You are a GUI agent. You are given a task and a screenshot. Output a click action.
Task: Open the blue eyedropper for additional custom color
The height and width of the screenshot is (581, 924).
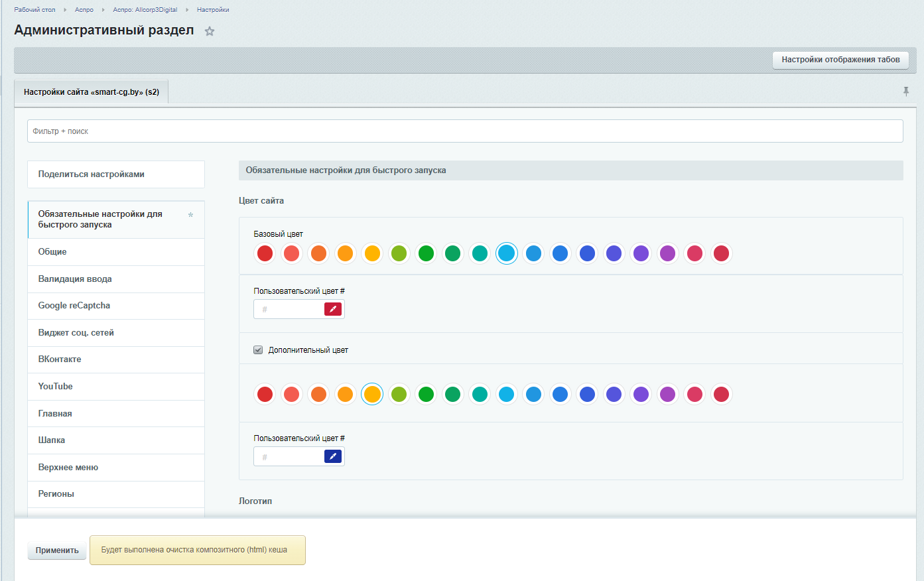[x=333, y=456]
